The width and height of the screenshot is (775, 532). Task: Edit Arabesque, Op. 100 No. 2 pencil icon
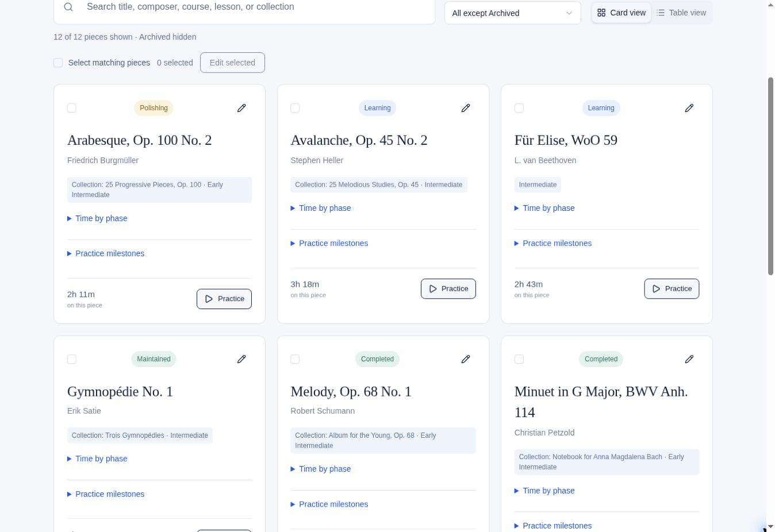pos(241,108)
